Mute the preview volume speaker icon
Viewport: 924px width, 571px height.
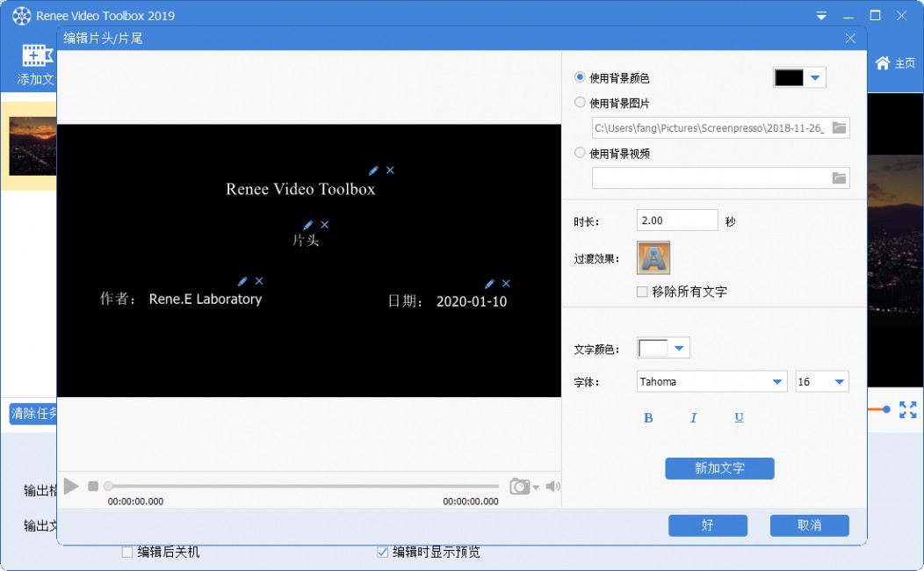552,486
